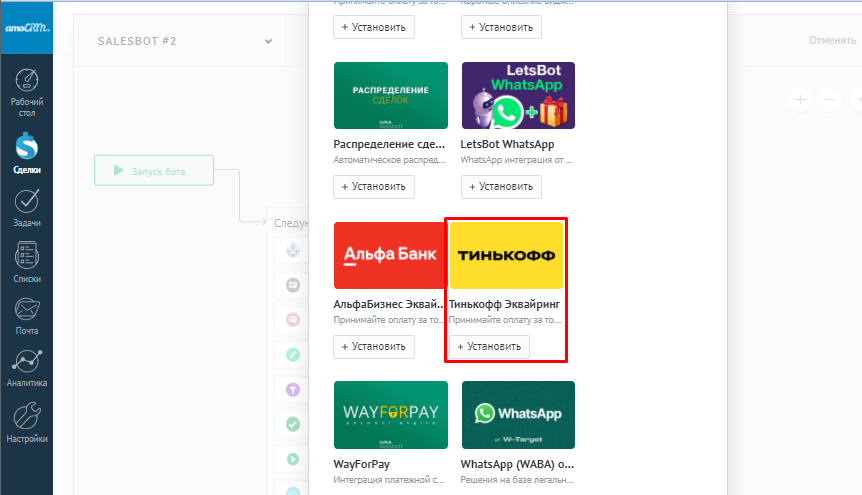
Task: Click the zoom in plus button
Action: [x=800, y=100]
